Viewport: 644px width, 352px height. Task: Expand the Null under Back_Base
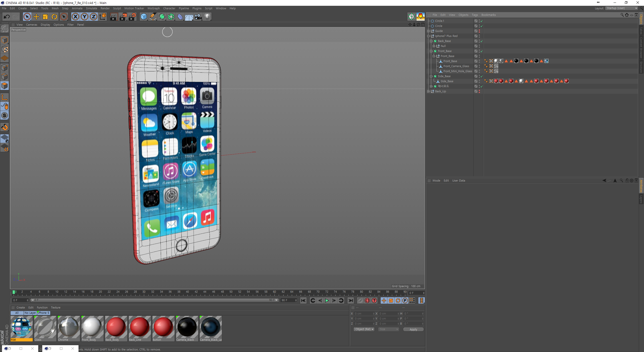coord(434,46)
